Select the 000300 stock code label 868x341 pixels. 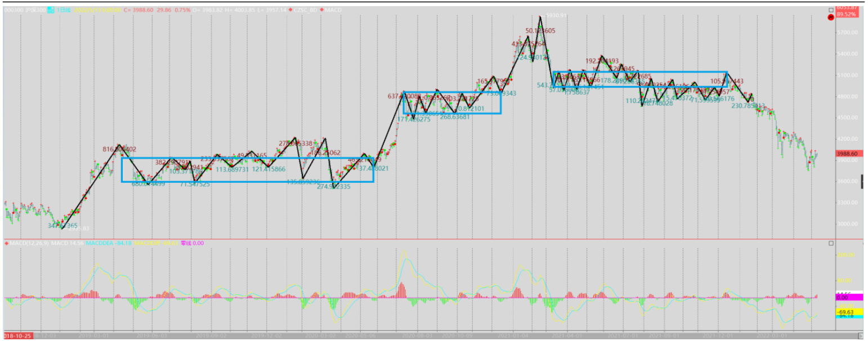click(x=14, y=10)
